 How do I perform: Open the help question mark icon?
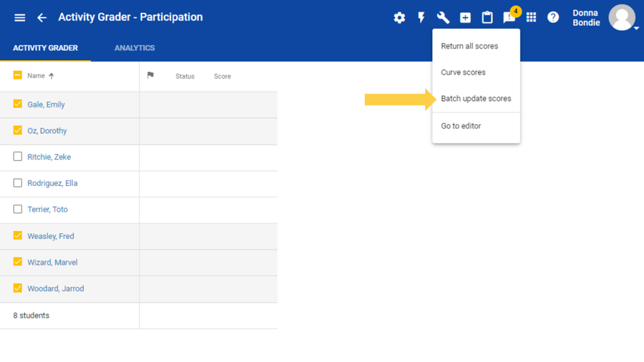click(553, 18)
